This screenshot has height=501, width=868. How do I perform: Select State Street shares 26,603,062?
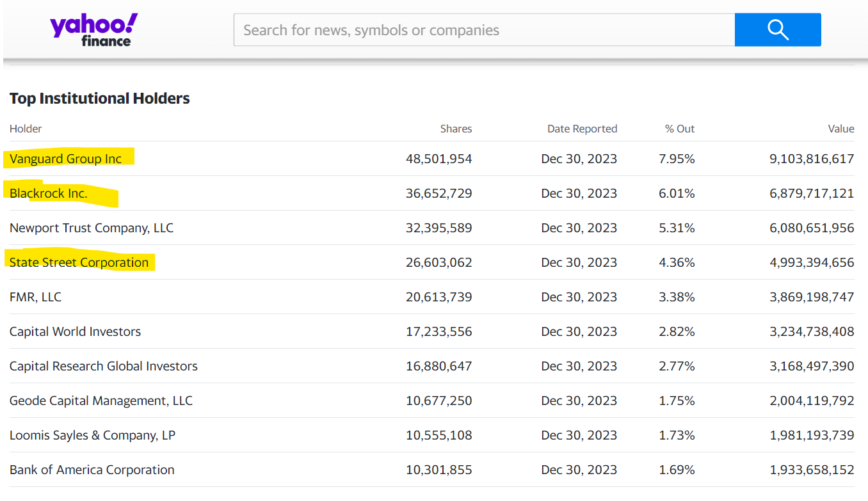[439, 262]
